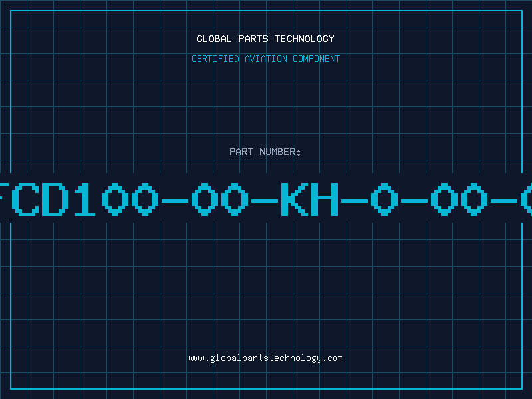The width and height of the screenshot is (532, 399).
Task: Select the word COMPONENT in the subtitle
Action: [316, 59]
